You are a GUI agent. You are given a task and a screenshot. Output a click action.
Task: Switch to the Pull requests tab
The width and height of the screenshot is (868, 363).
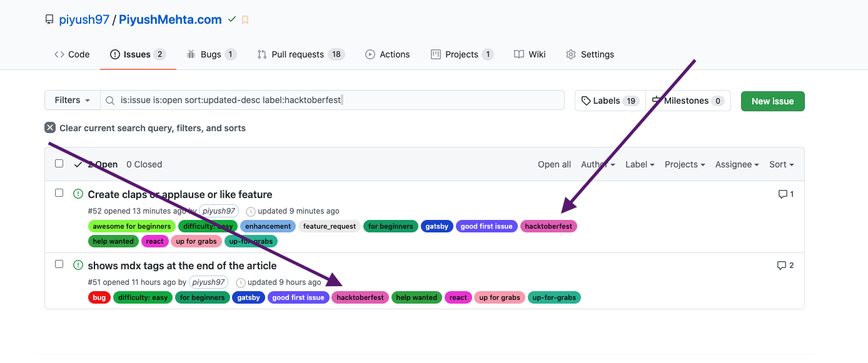(x=300, y=54)
